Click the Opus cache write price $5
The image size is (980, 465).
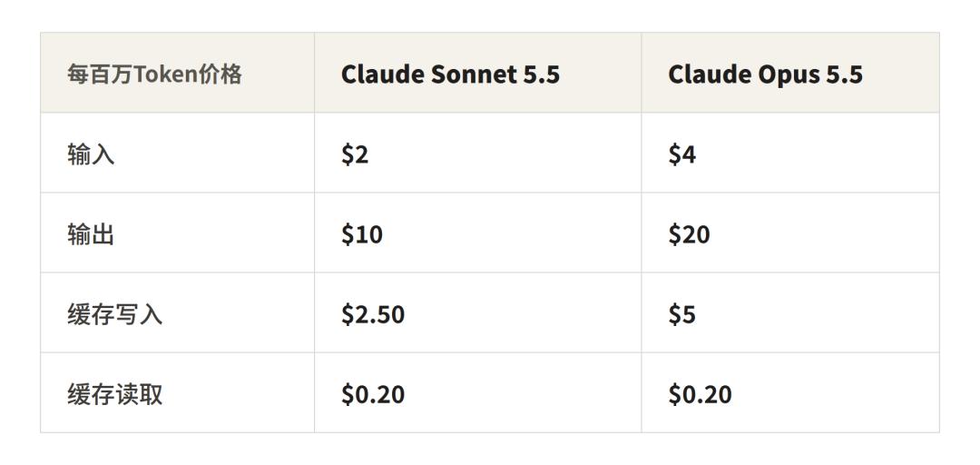point(681,314)
